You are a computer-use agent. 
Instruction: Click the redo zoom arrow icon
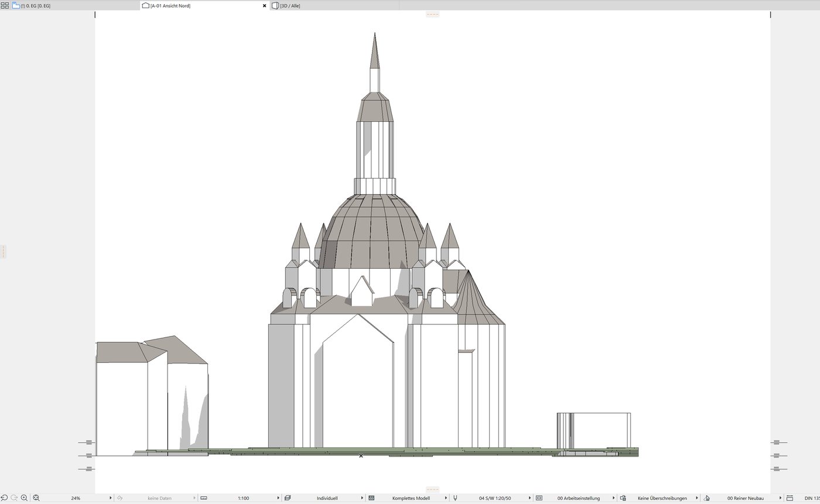point(14,498)
